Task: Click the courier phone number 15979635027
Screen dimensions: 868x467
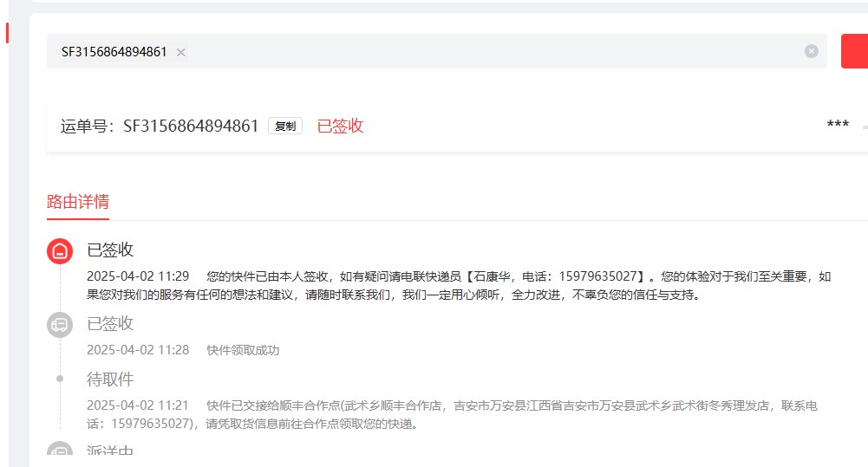Action: (597, 276)
